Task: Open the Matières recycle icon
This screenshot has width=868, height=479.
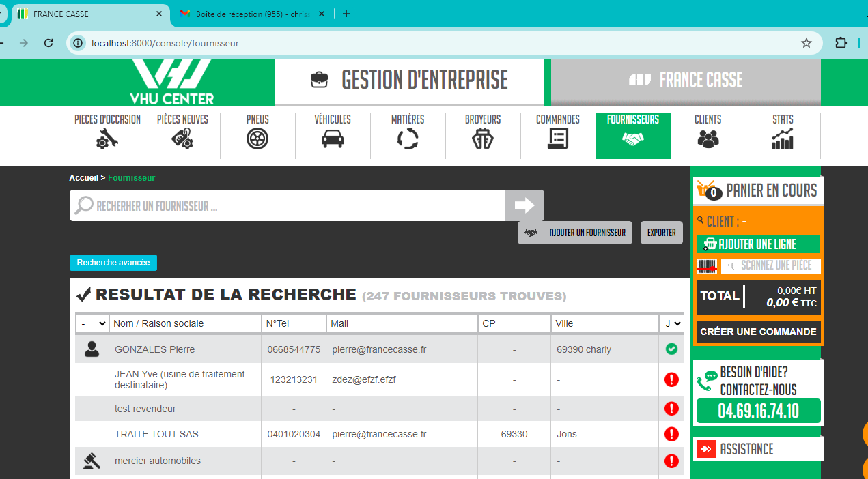Action: 408,139
